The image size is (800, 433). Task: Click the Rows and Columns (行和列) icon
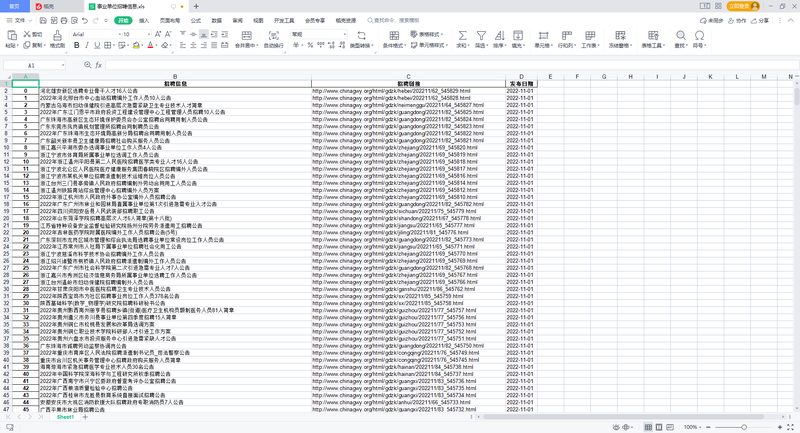(566, 35)
